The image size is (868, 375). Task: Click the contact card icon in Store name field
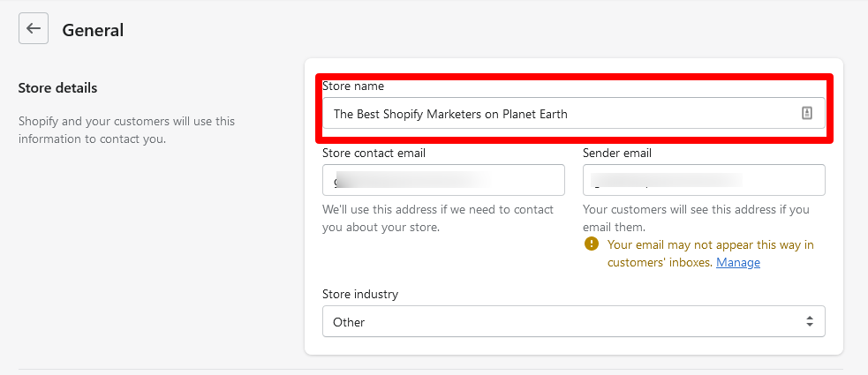point(806,113)
